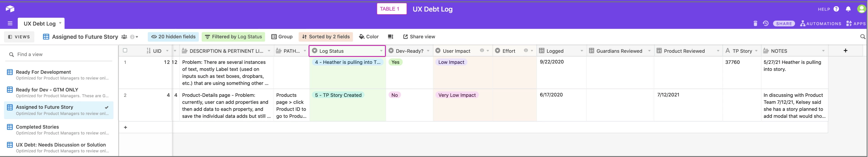Open the hamburger tables list icon

pos(10,24)
